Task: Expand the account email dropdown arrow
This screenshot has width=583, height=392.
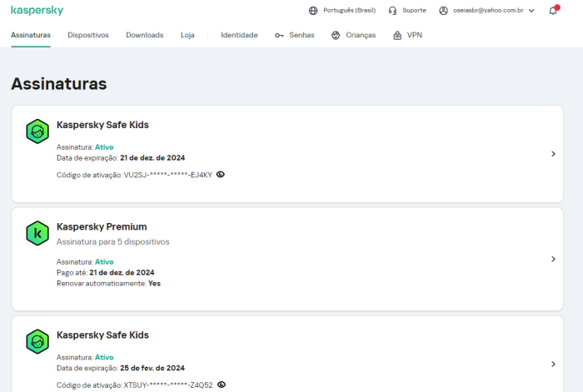Action: click(x=531, y=11)
